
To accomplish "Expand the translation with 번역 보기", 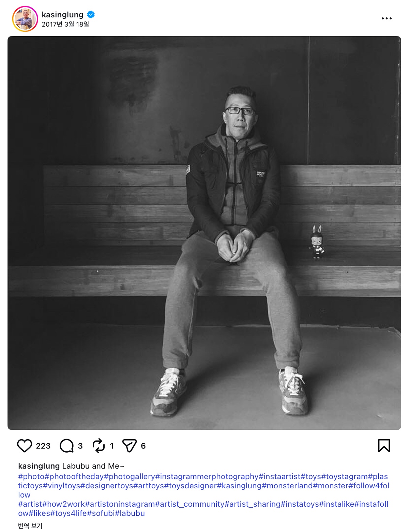I will [30, 526].
